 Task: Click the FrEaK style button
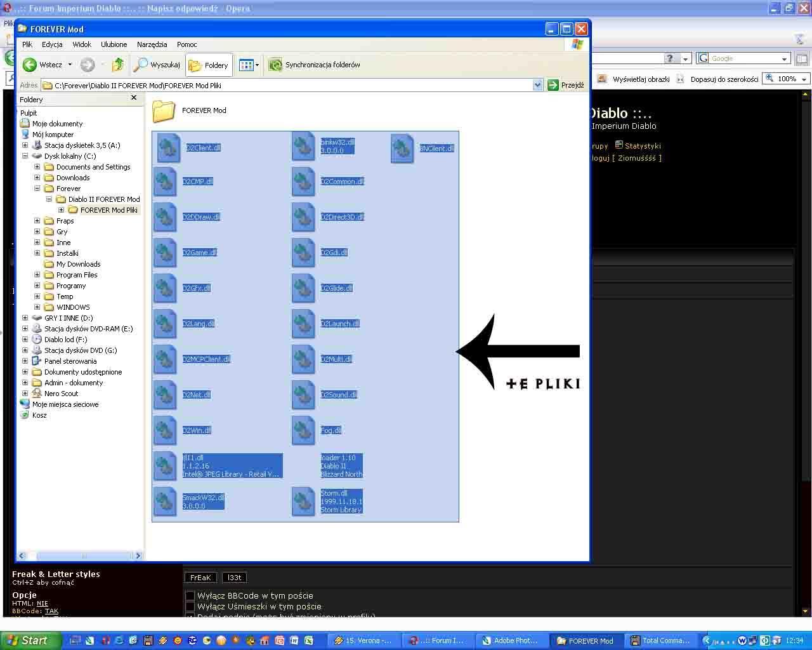[x=200, y=578]
